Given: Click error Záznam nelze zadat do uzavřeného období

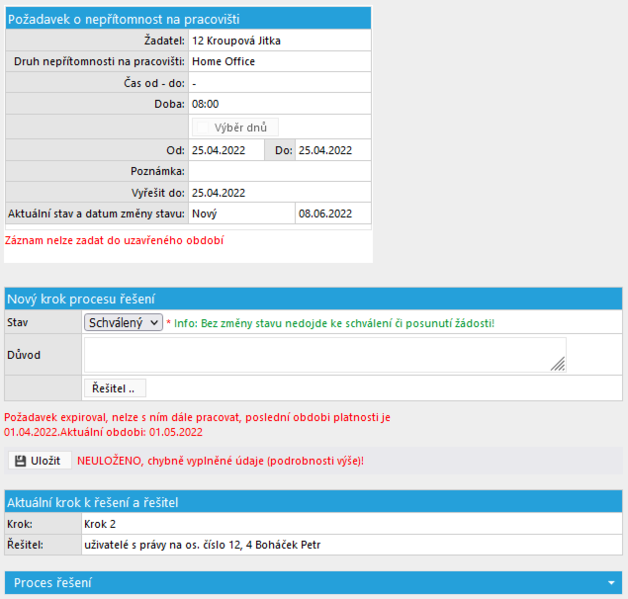Looking at the screenshot, I should click(114, 240).
